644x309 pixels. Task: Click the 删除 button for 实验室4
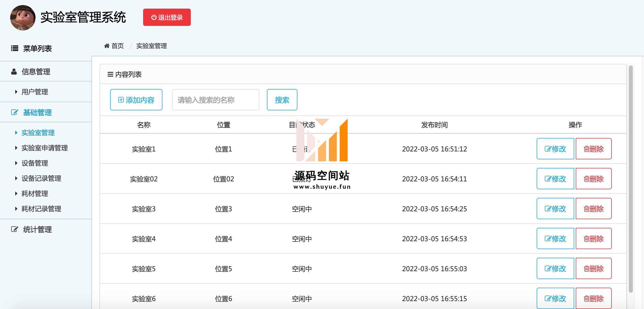click(x=594, y=238)
